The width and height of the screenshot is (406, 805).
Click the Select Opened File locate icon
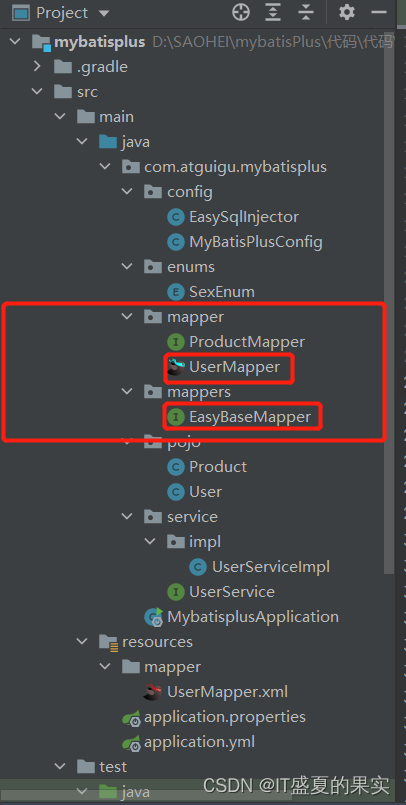[241, 12]
